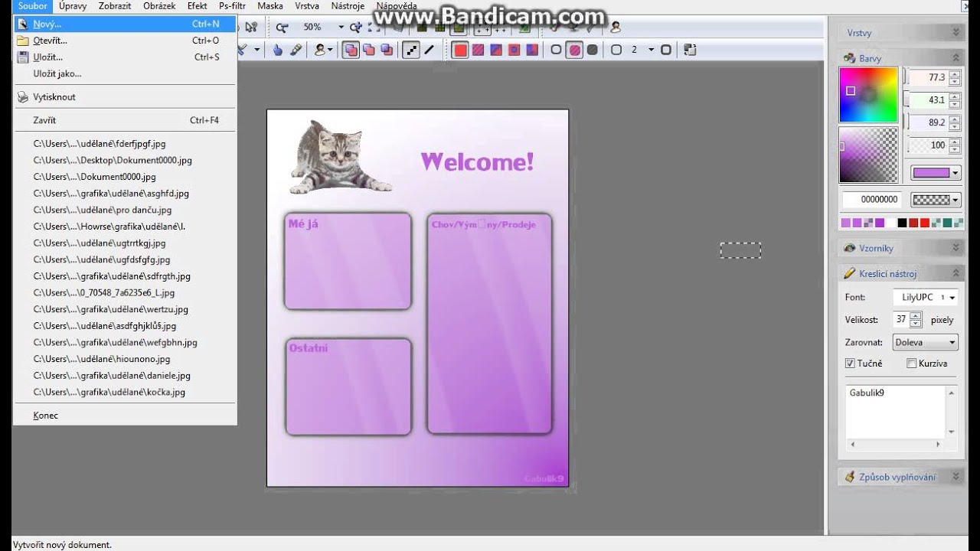This screenshot has height=551, width=980.
Task: Click the last icon on the second toolbar
Action: point(690,50)
